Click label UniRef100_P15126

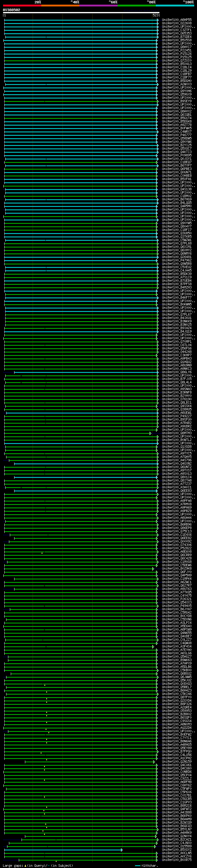pyautogui.click(x=177, y=54)
